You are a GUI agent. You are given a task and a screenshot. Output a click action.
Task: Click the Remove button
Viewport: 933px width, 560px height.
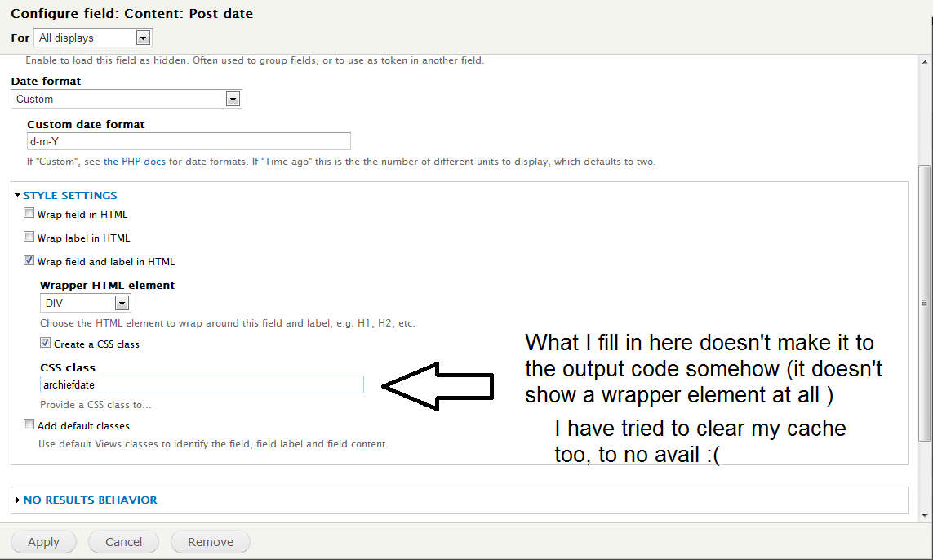click(210, 542)
